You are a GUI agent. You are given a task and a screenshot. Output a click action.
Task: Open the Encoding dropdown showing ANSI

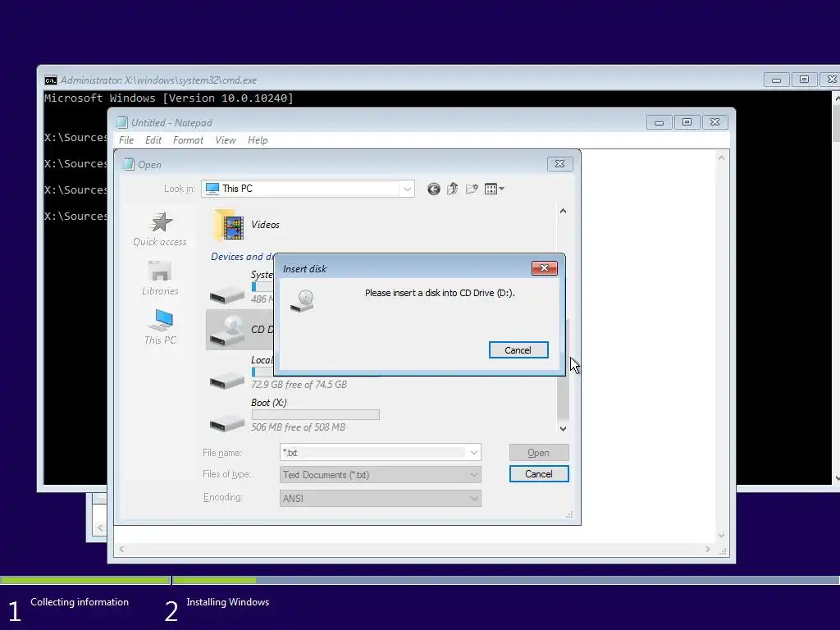(381, 498)
